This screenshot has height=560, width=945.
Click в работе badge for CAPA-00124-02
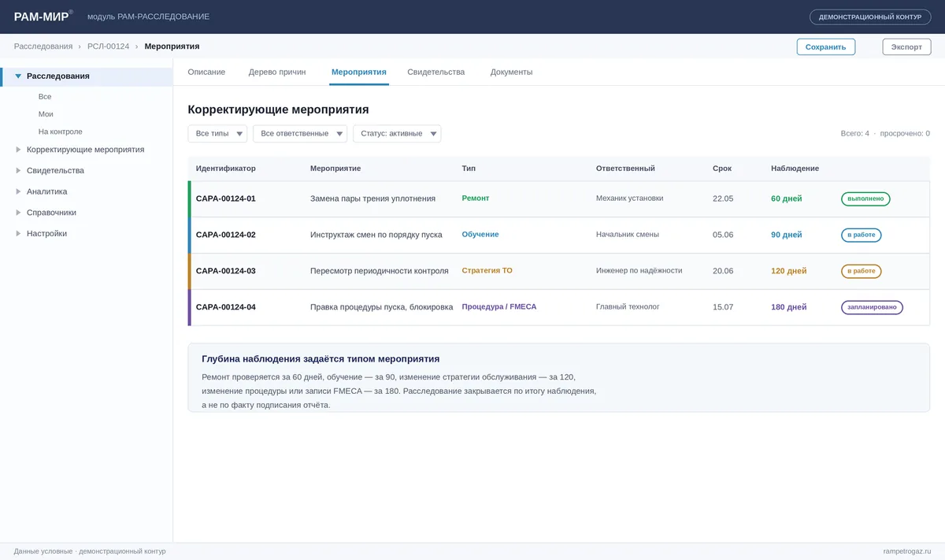coord(862,235)
